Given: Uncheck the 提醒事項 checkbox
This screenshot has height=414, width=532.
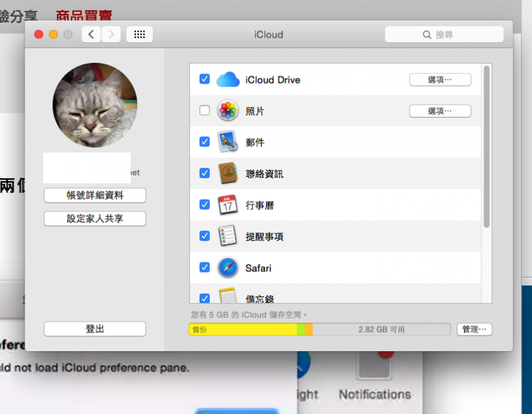Looking at the screenshot, I should point(205,236).
